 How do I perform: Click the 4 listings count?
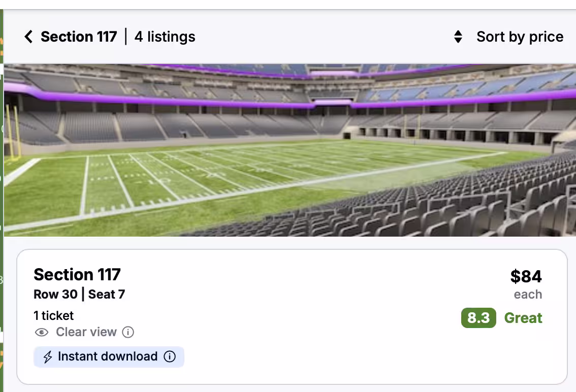pyautogui.click(x=165, y=37)
